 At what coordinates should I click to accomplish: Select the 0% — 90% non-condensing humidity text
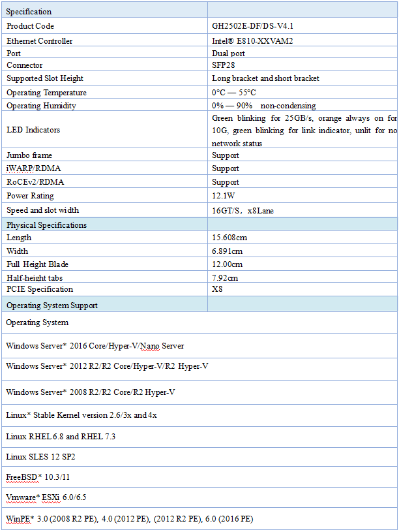point(263,106)
